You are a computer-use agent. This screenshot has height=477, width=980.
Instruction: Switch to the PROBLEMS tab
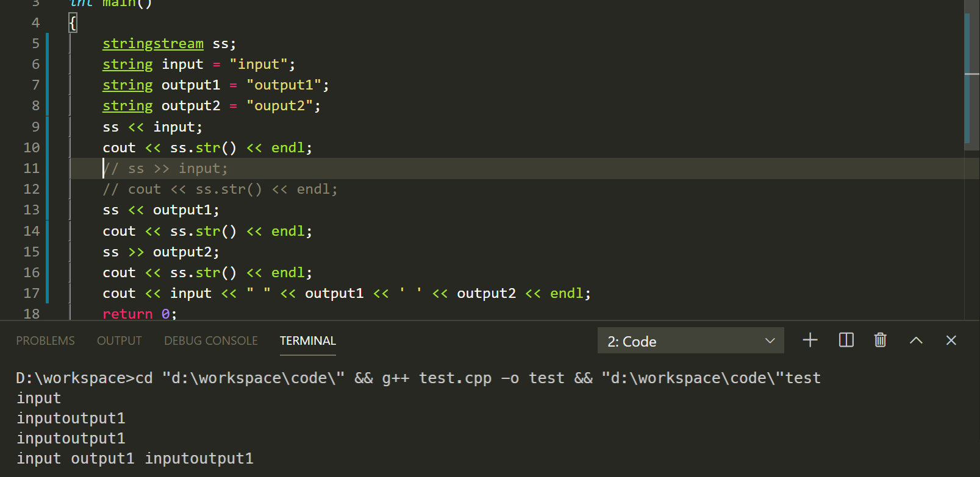coord(45,341)
